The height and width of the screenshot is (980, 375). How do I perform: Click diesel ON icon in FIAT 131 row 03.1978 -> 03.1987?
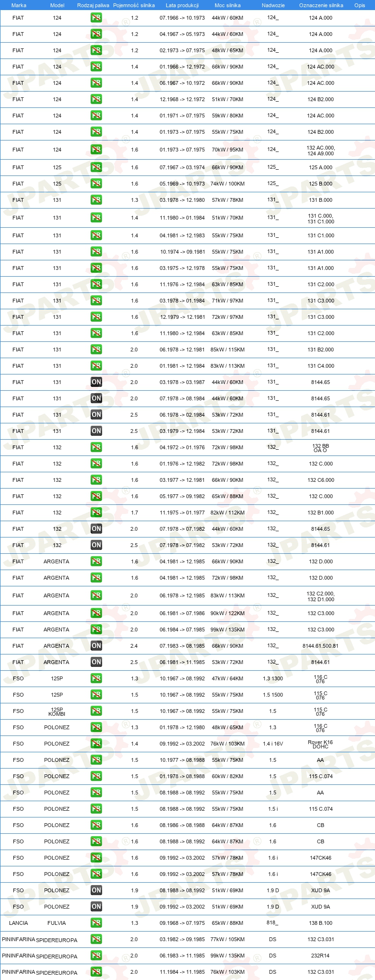click(96, 382)
